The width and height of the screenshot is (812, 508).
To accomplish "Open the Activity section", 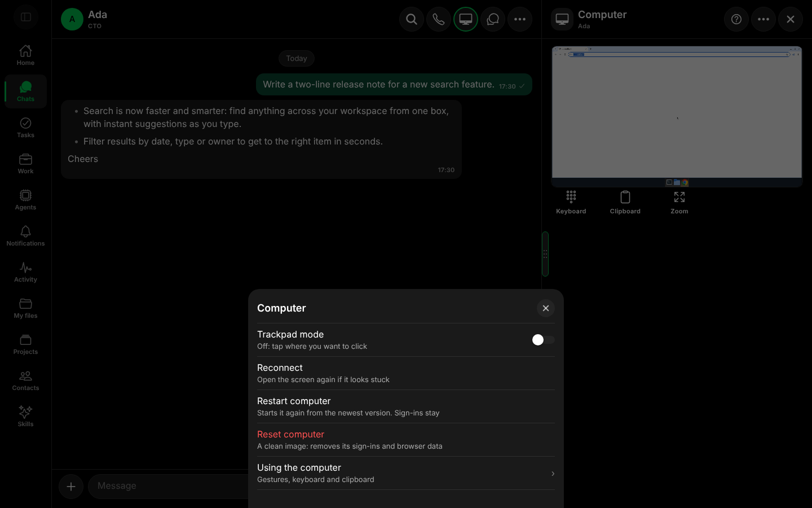I will tap(25, 272).
